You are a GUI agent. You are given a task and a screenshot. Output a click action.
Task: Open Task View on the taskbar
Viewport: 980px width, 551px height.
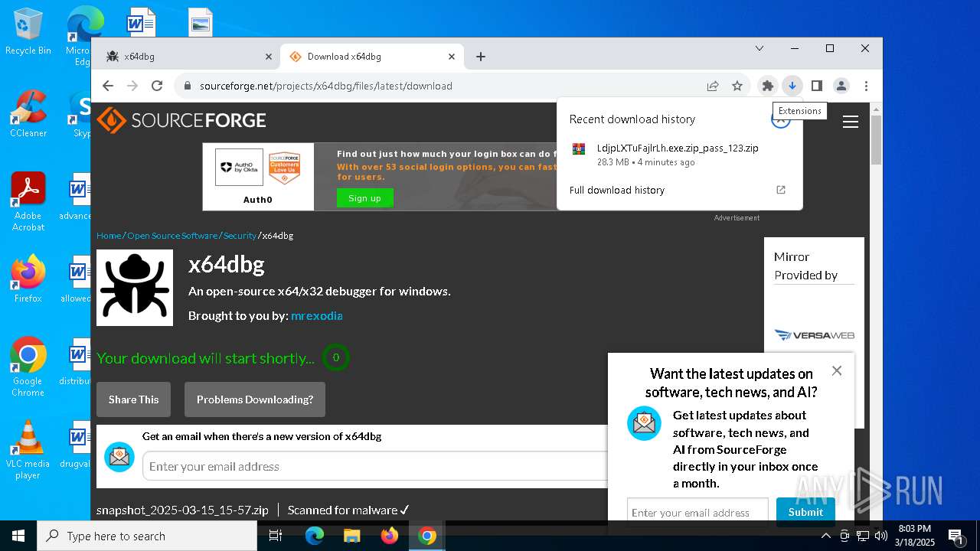pyautogui.click(x=276, y=536)
